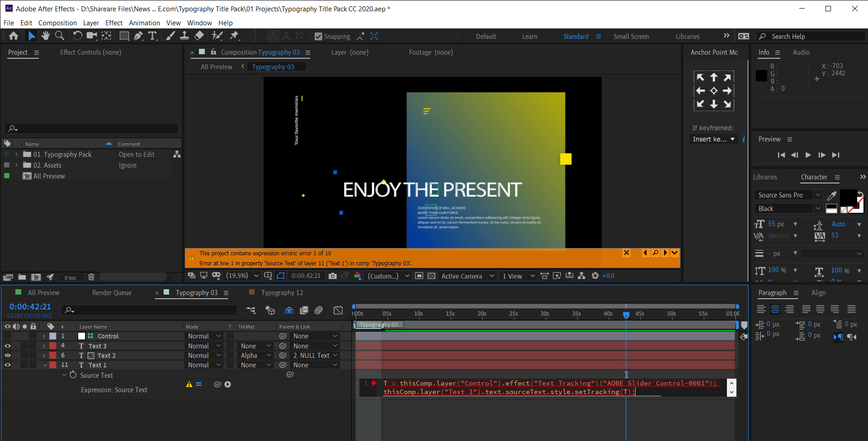Pick the Pen tool in the toolbar
Image resolution: width=868 pixels, height=441 pixels.
pyautogui.click(x=138, y=36)
